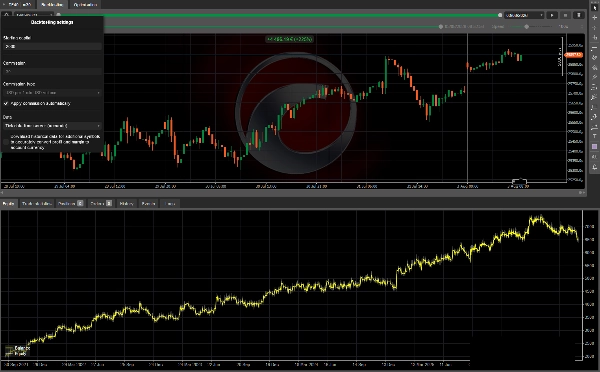This screenshot has height=372, width=600.
Task: Select the crosshair tool in the drawing toolbar
Action: click(x=594, y=18)
